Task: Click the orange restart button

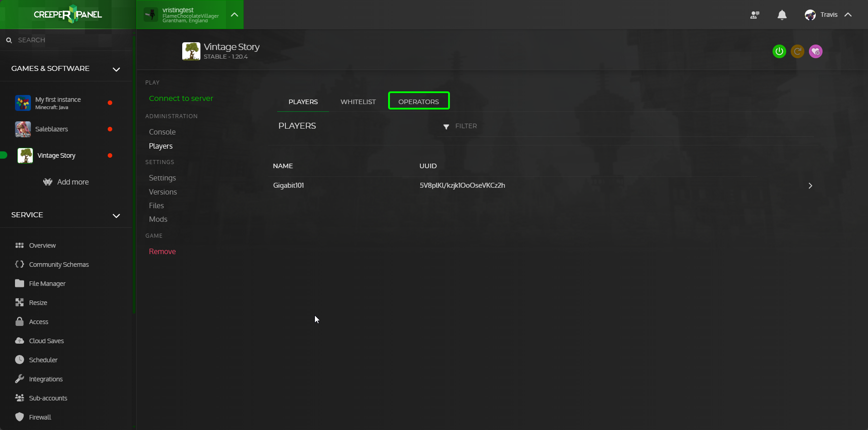Action: pos(798,51)
